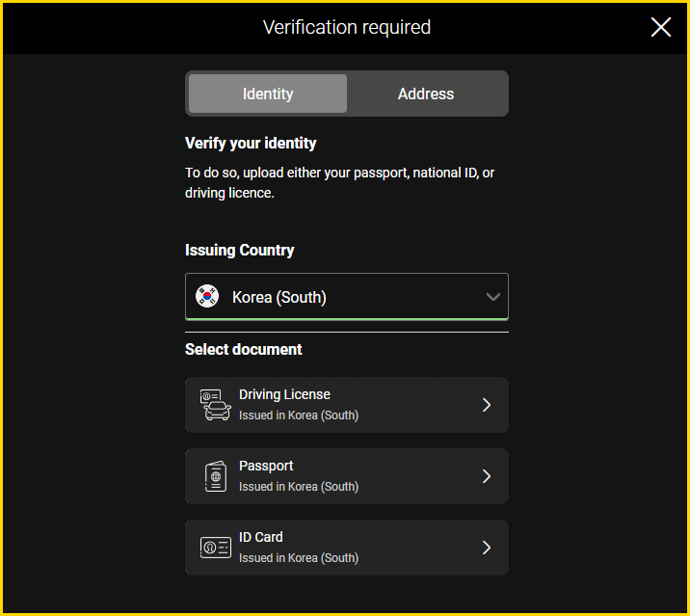This screenshot has height=616, width=690.
Task: Close the Verification required dialog
Action: (660, 27)
